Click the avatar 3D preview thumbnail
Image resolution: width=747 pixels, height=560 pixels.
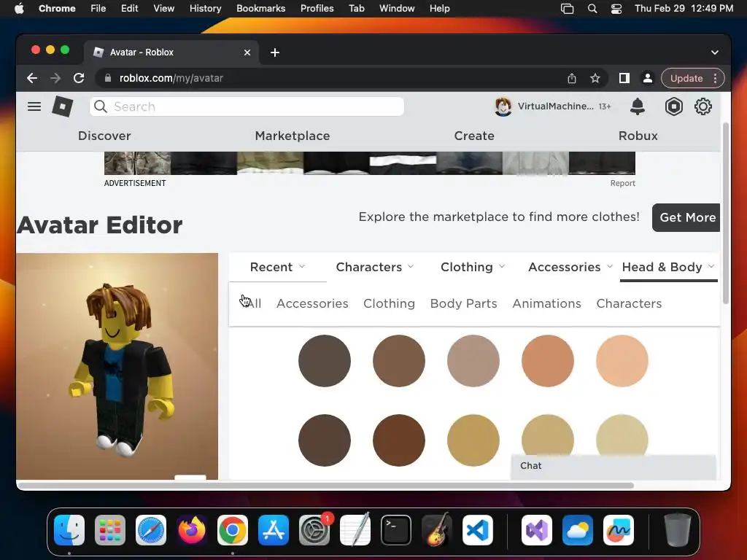(117, 366)
